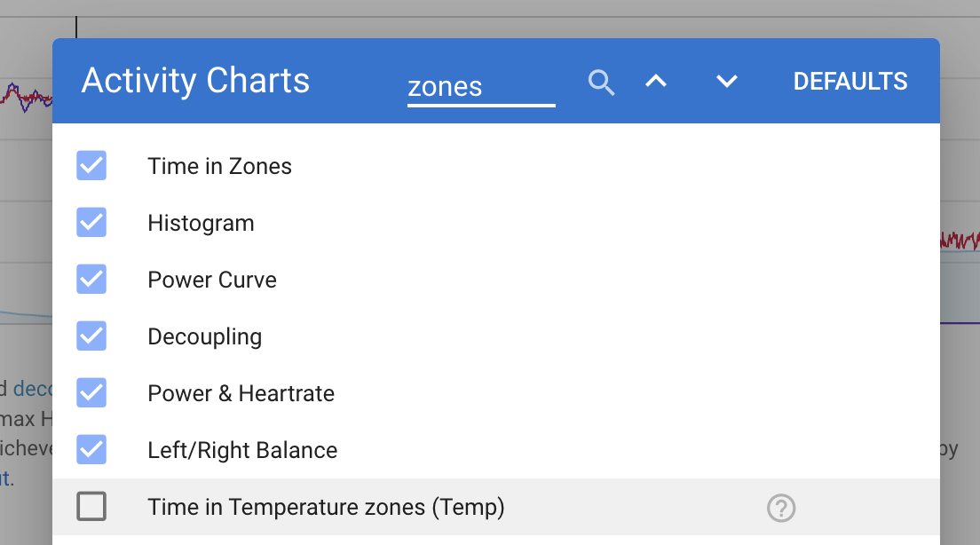The width and height of the screenshot is (980, 545).
Task: Select the Time in Zones label text
Action: (219, 166)
